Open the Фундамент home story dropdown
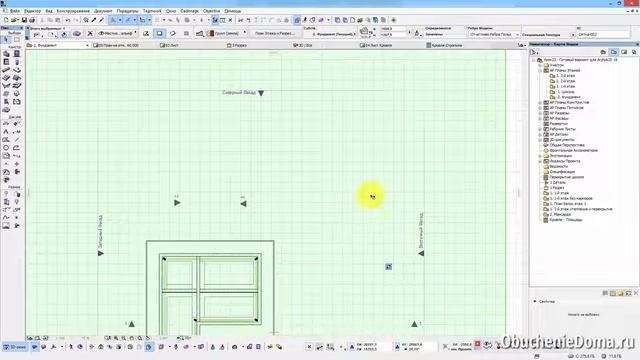Image resolution: width=640 pixels, height=360 pixels. pyautogui.click(x=333, y=34)
